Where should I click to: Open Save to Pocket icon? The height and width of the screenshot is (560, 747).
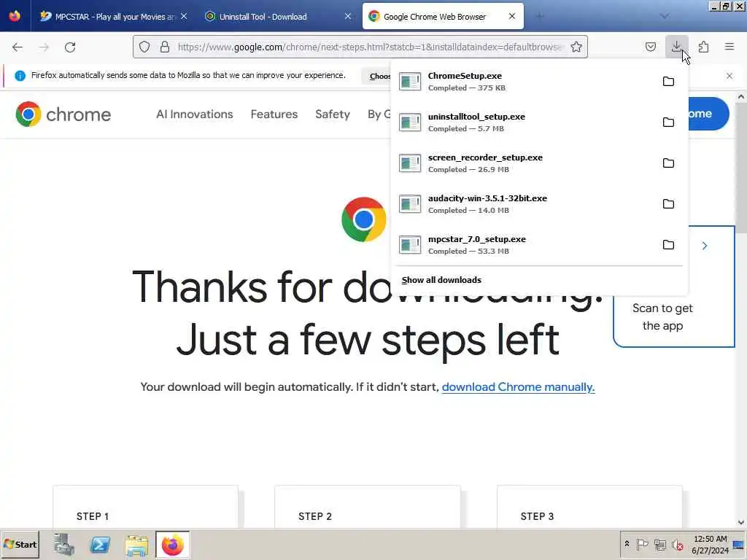(650, 47)
